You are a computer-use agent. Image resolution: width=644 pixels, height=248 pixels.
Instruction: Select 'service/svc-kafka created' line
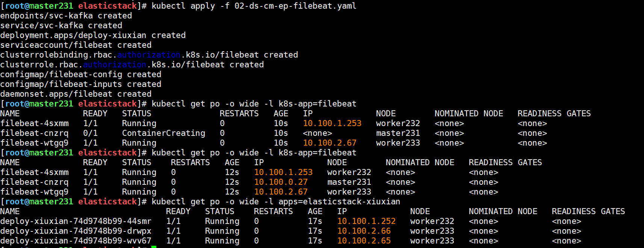coord(61,26)
